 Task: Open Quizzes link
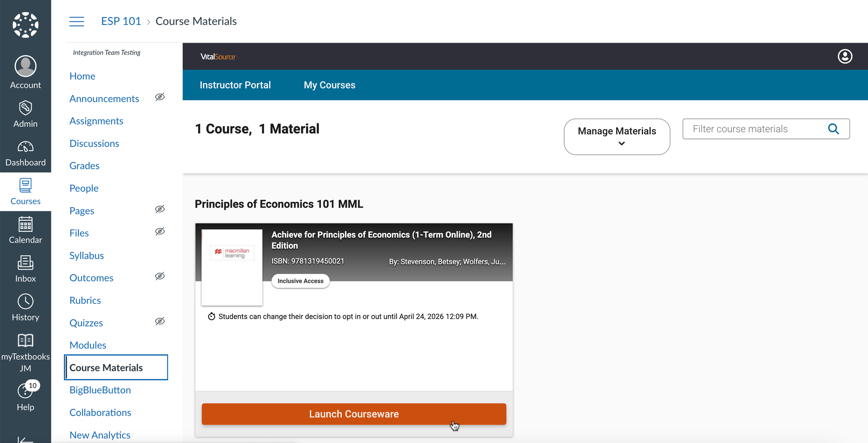click(86, 323)
